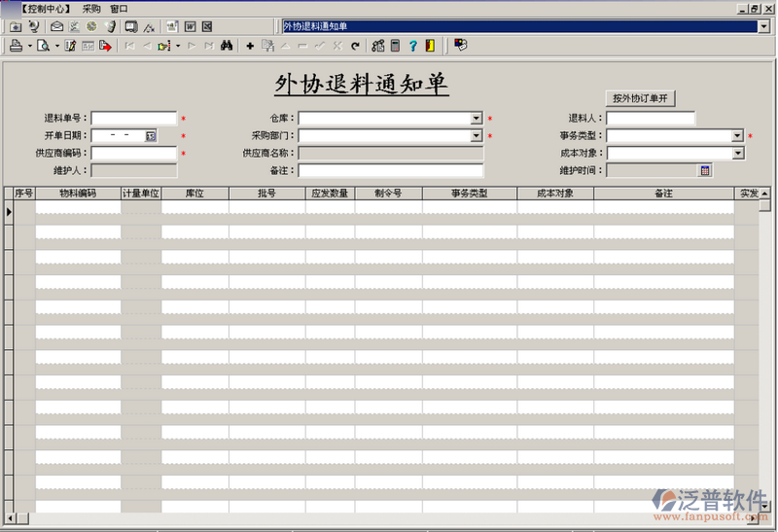Click the export icon with the red arrow
The image size is (778, 532).
(x=105, y=46)
